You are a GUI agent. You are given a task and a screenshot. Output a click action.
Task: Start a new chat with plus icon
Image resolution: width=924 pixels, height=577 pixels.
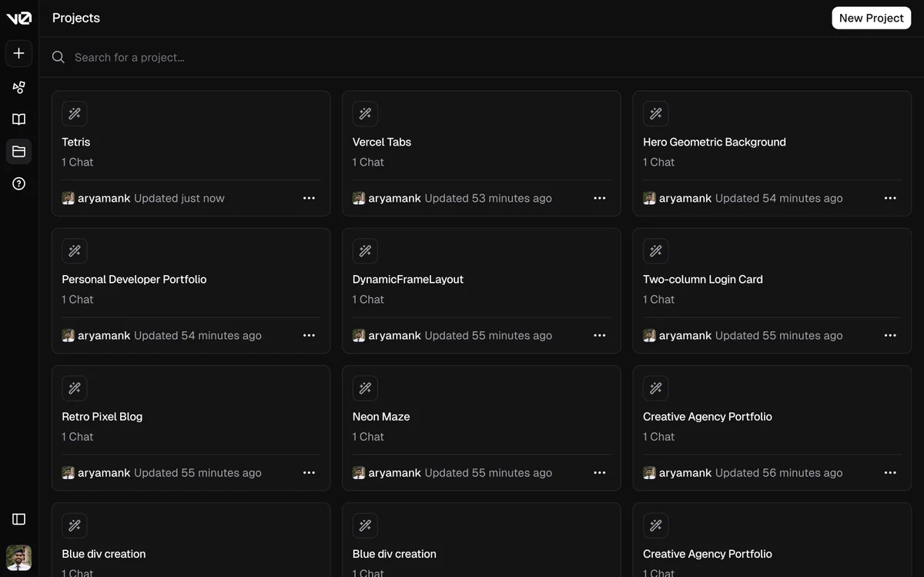coord(19,53)
